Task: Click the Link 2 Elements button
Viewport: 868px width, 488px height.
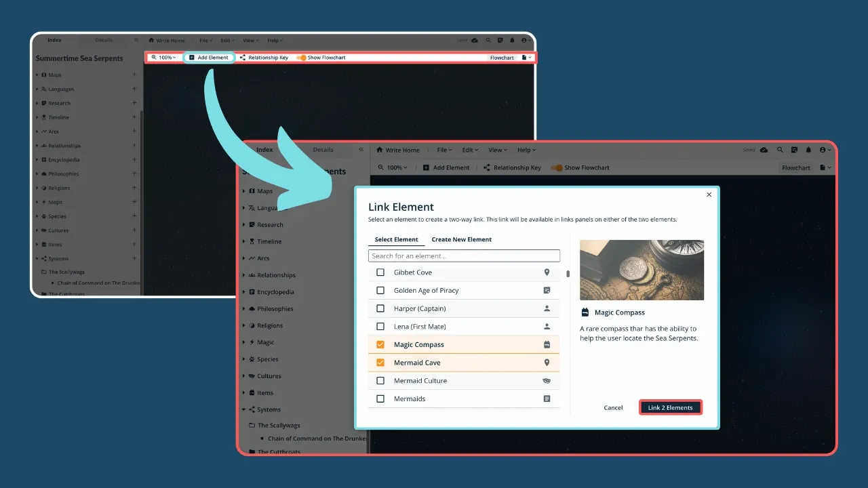Action: click(670, 407)
